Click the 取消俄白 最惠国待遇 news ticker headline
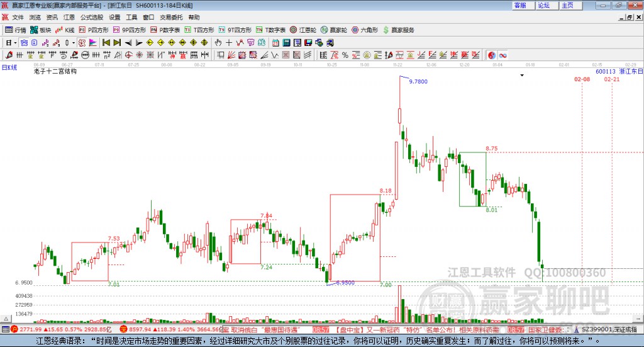The image size is (644, 347). (265, 330)
